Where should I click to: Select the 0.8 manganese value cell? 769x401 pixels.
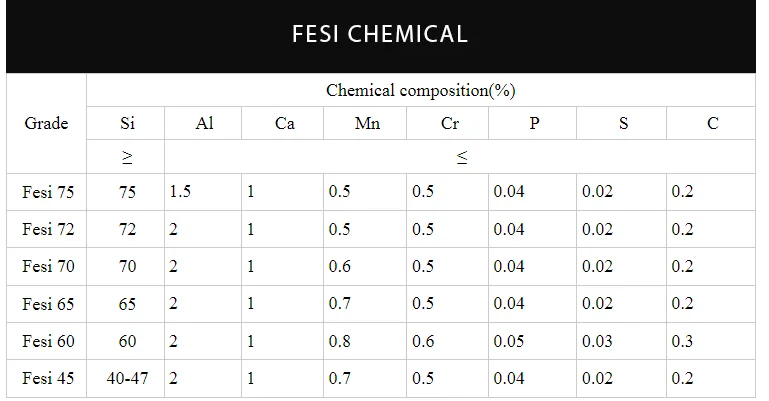coord(340,341)
